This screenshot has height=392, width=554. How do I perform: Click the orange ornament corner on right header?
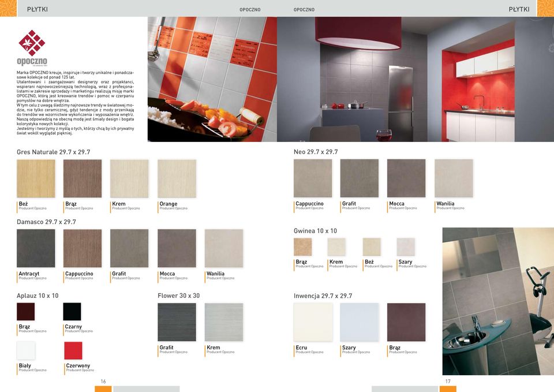(x=545, y=8)
